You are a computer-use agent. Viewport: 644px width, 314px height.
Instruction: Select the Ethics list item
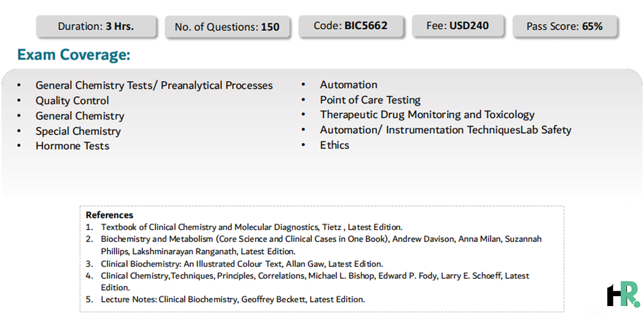335,145
